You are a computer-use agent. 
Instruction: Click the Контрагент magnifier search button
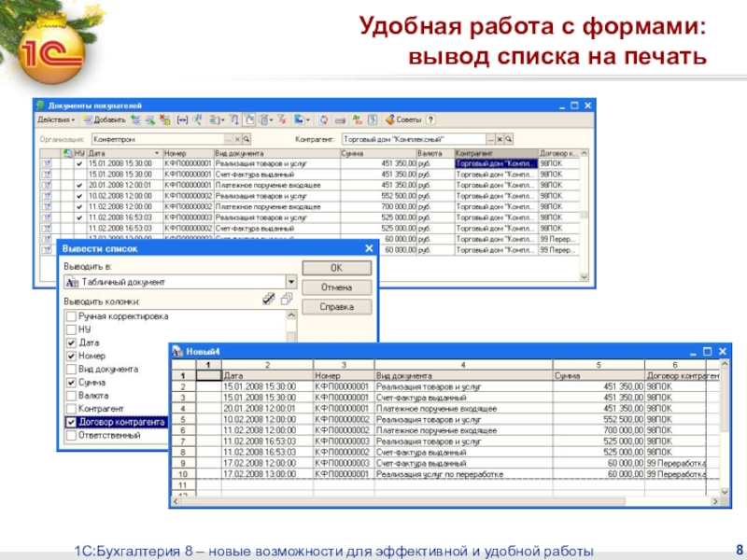[508, 139]
